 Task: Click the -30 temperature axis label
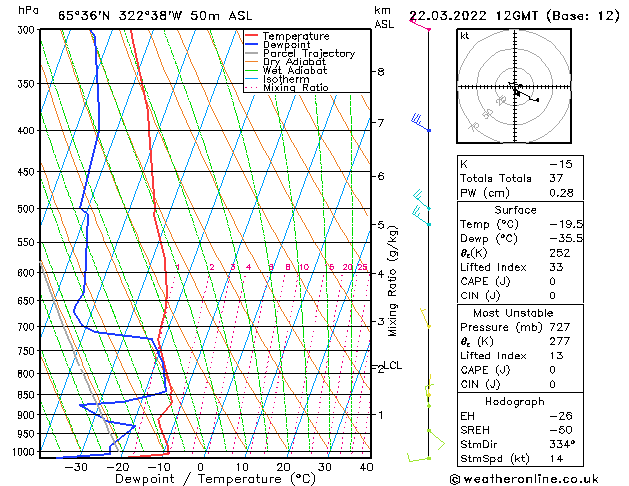click(75, 467)
